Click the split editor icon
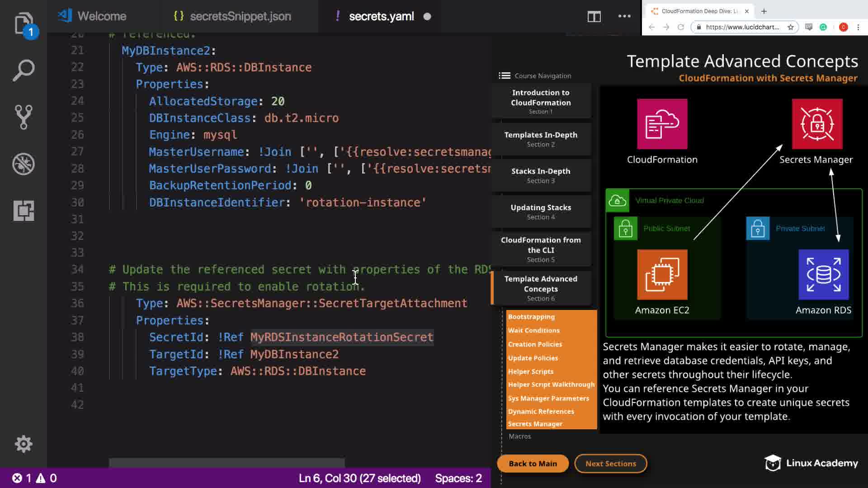Image resolution: width=868 pixels, height=488 pixels. click(x=594, y=17)
